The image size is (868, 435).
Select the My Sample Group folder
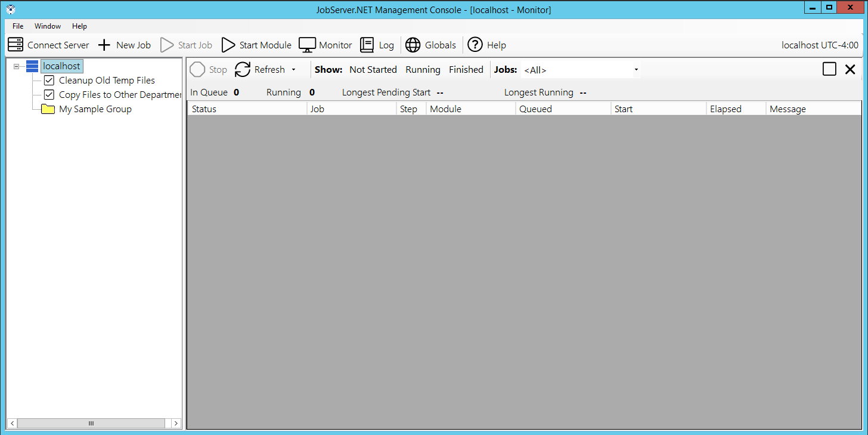(x=95, y=109)
